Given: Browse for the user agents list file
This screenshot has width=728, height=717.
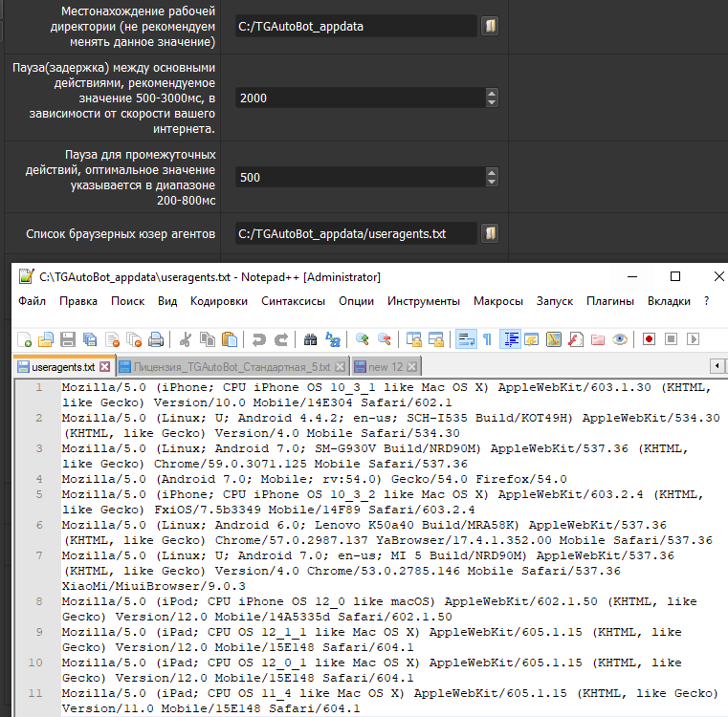Looking at the screenshot, I should coord(490,233).
